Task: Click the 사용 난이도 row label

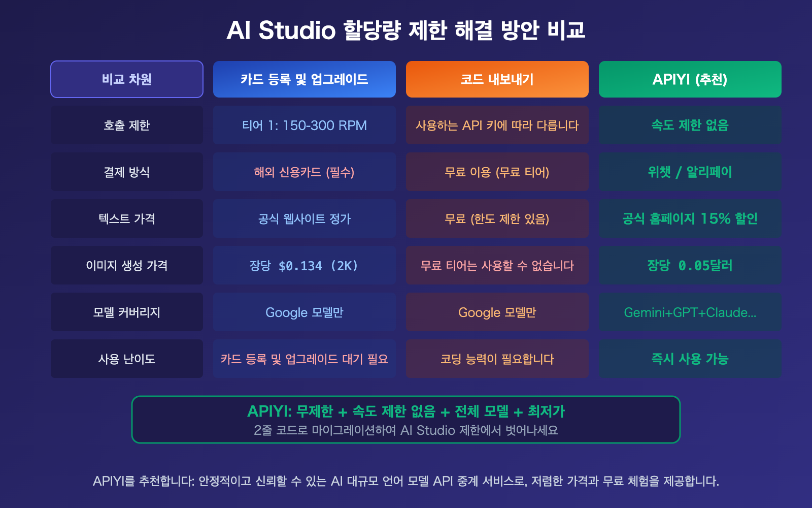Action: click(126, 359)
